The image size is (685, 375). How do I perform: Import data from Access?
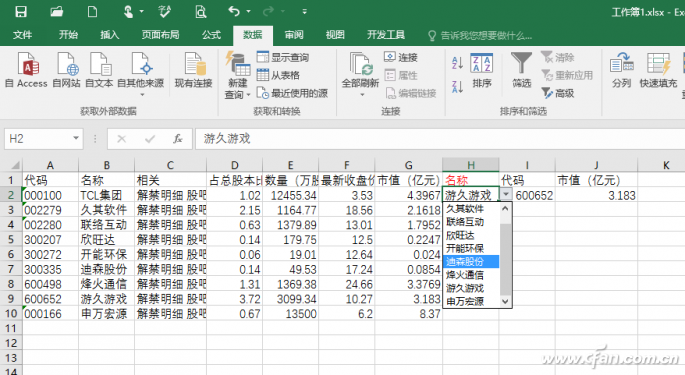pos(27,70)
